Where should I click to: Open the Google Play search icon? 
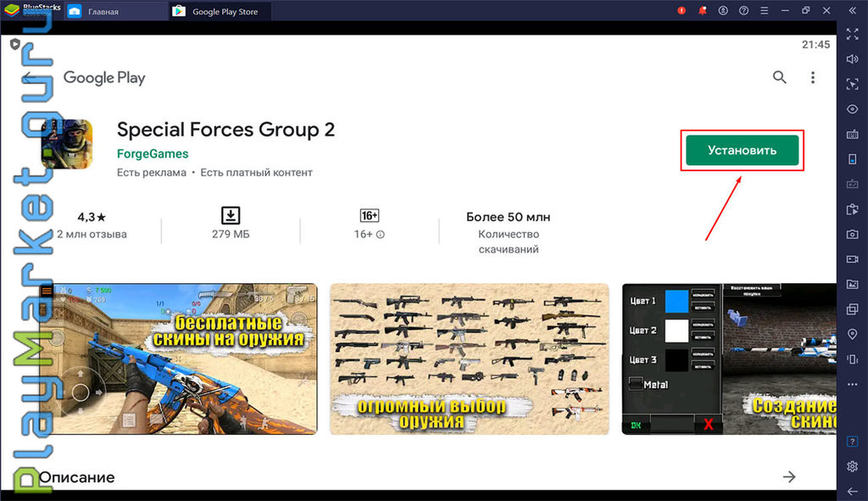pos(780,77)
